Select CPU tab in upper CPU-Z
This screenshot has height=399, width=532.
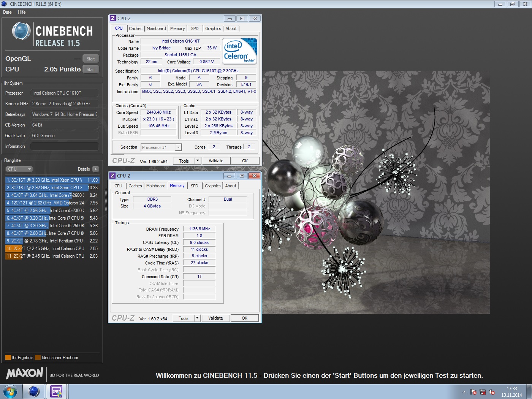click(x=119, y=28)
